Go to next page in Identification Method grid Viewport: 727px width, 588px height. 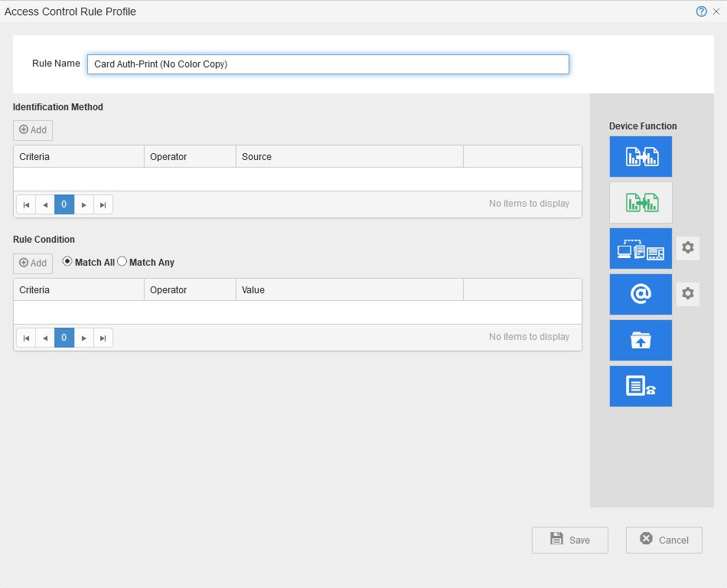(84, 204)
